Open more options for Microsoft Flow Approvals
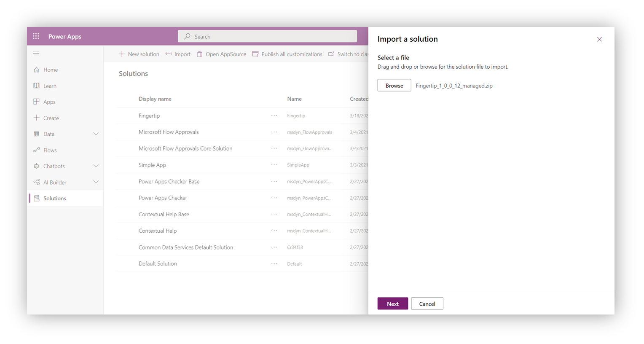The image size is (644, 344). point(274,132)
